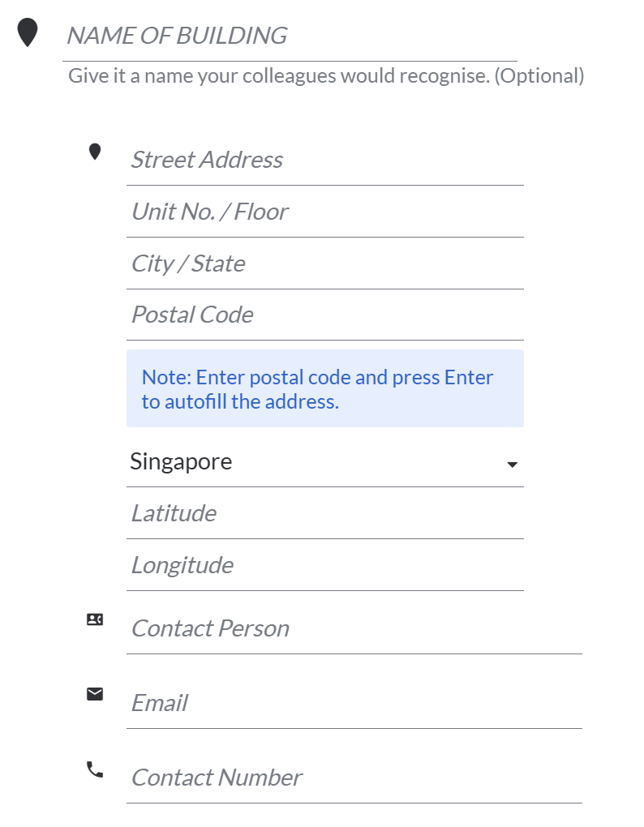The image size is (644, 827).
Task: Select the Unit No. / Floor field
Action: pyautogui.click(x=324, y=212)
